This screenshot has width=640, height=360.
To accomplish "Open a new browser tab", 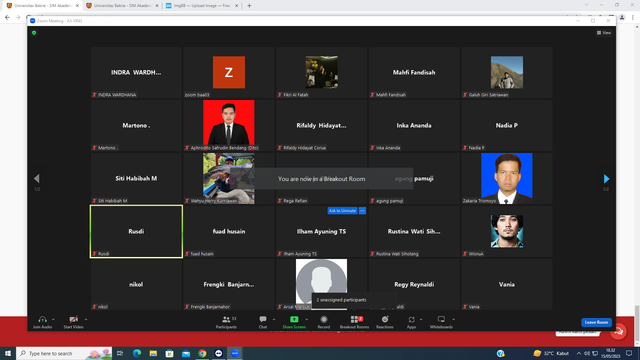I will [x=249, y=6].
